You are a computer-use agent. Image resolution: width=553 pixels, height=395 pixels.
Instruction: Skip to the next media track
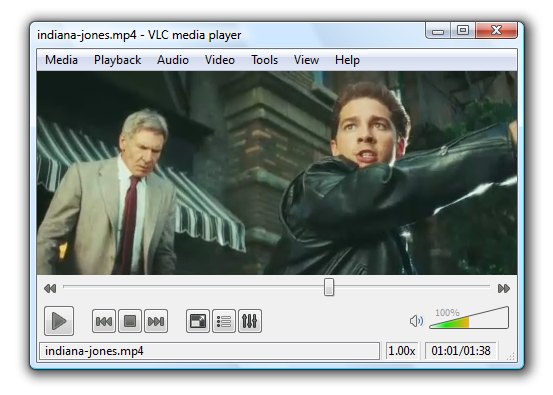156,321
